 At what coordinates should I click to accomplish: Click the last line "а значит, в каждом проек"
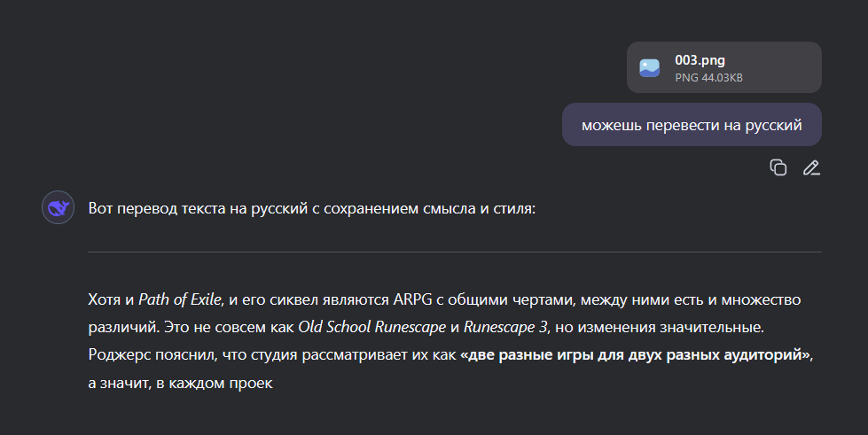click(x=181, y=383)
